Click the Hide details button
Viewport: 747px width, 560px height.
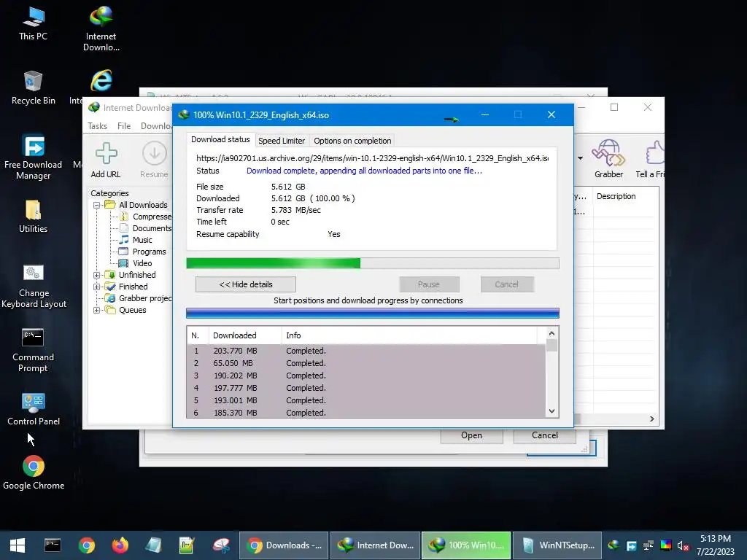(x=245, y=285)
